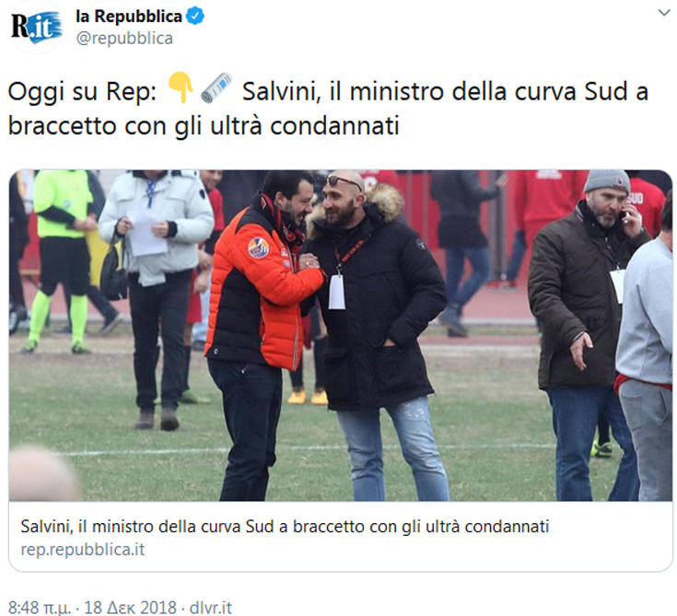Click the pointing-down hand emoji
The height and width of the screenshot is (616, 677).
[x=180, y=87]
